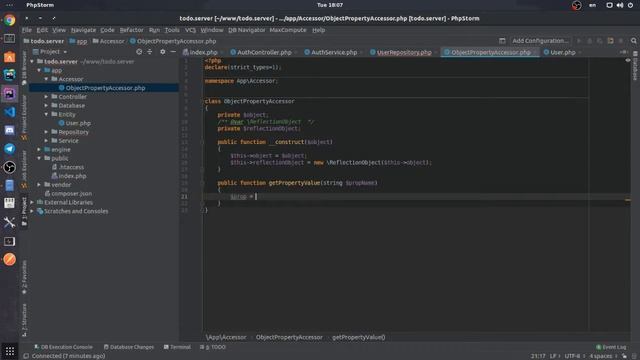Select Scratches and Consoles node

click(x=76, y=211)
